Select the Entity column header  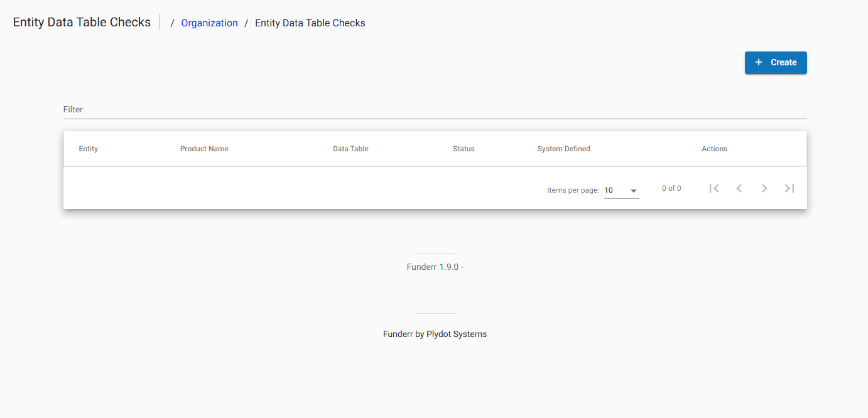88,149
